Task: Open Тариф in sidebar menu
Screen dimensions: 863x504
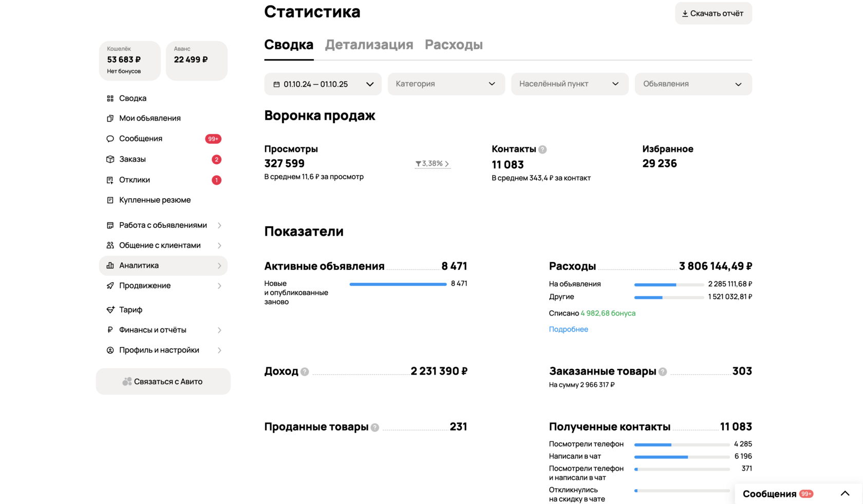Action: pos(131,309)
